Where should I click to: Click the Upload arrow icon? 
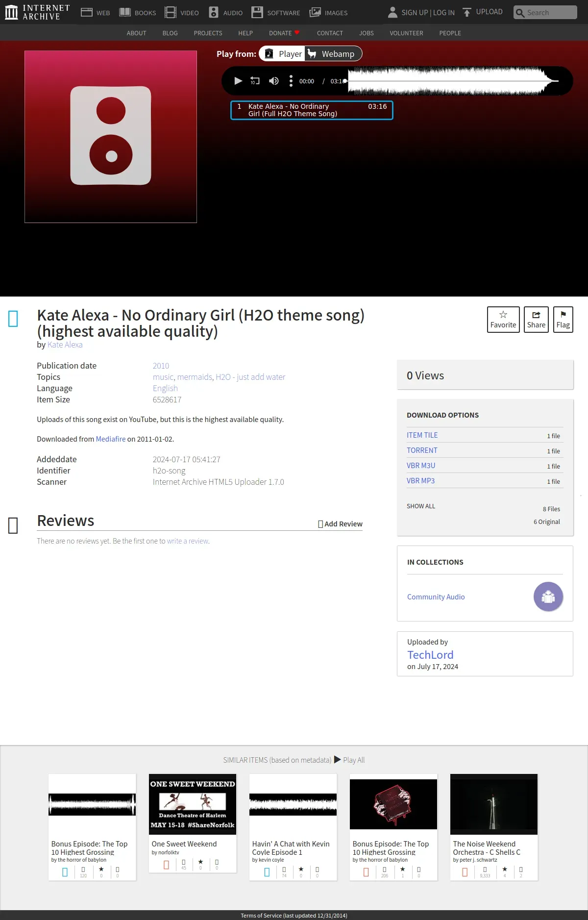[467, 12]
